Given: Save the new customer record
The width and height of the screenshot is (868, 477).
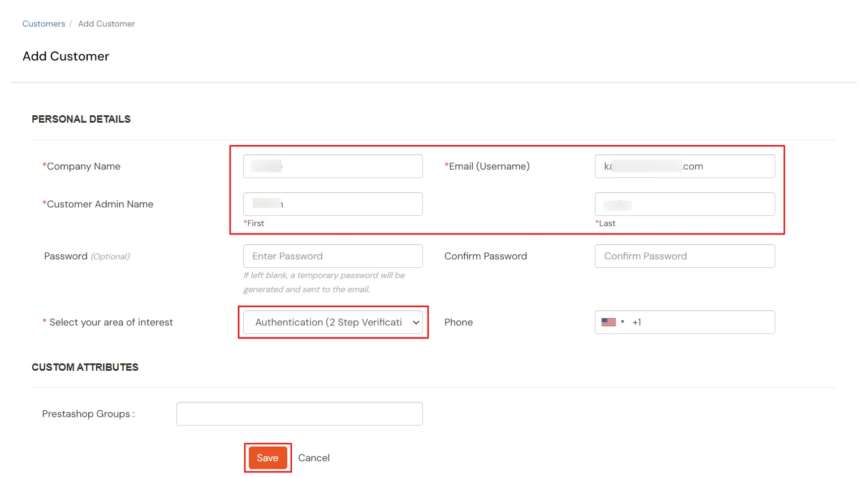Looking at the screenshot, I should [x=267, y=458].
